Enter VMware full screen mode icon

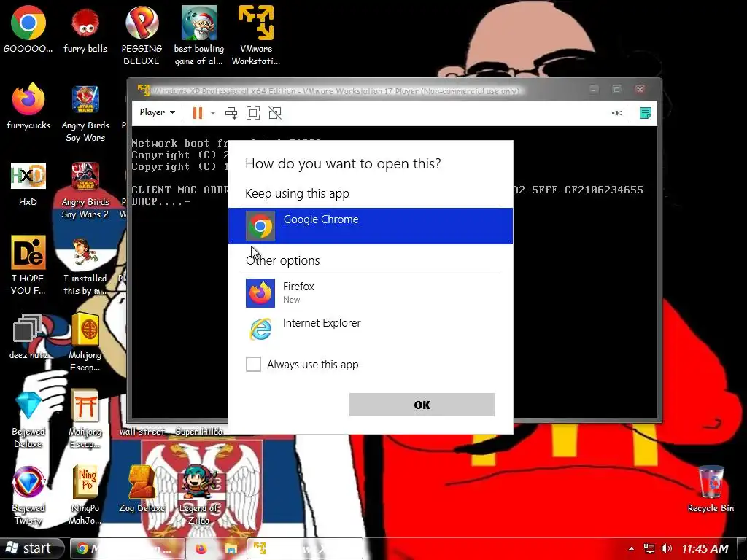253,113
